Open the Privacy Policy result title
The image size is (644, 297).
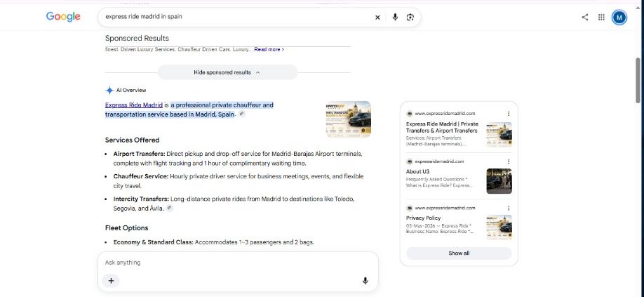(424, 218)
